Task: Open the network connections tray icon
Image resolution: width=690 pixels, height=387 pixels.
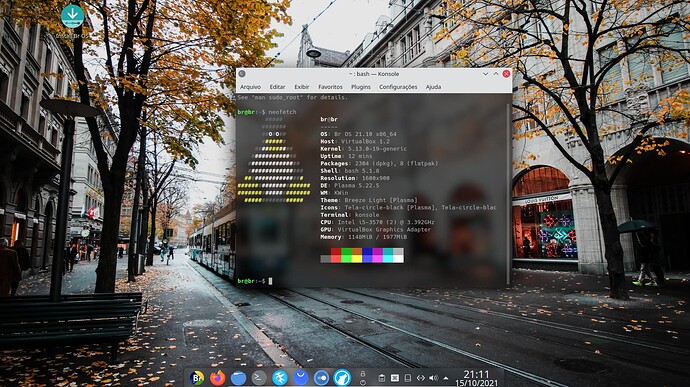Action: 421,378
